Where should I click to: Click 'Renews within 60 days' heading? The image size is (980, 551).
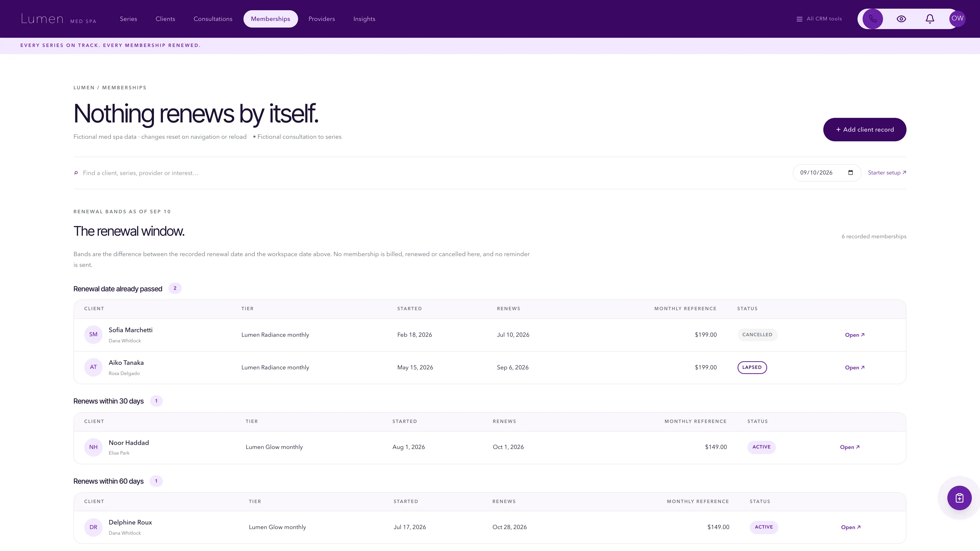108,481
